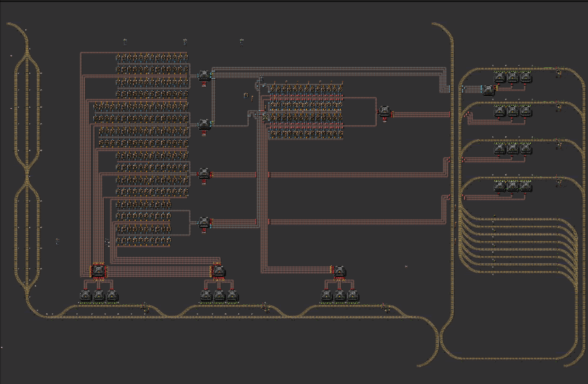This screenshot has height=384, width=588.
Task: Select the train stop at the first bottom station
Action: pyautogui.click(x=145, y=308)
